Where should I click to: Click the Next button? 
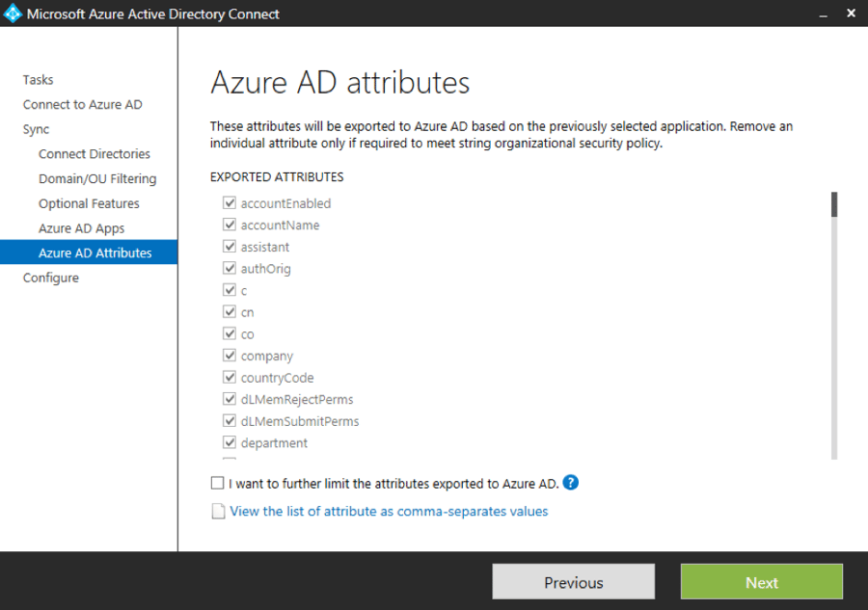761,582
